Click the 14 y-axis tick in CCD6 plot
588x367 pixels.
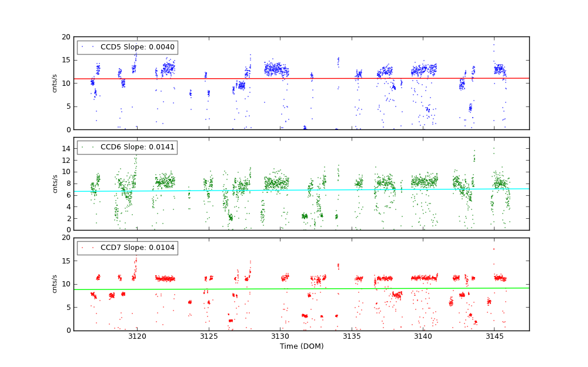[66, 148]
